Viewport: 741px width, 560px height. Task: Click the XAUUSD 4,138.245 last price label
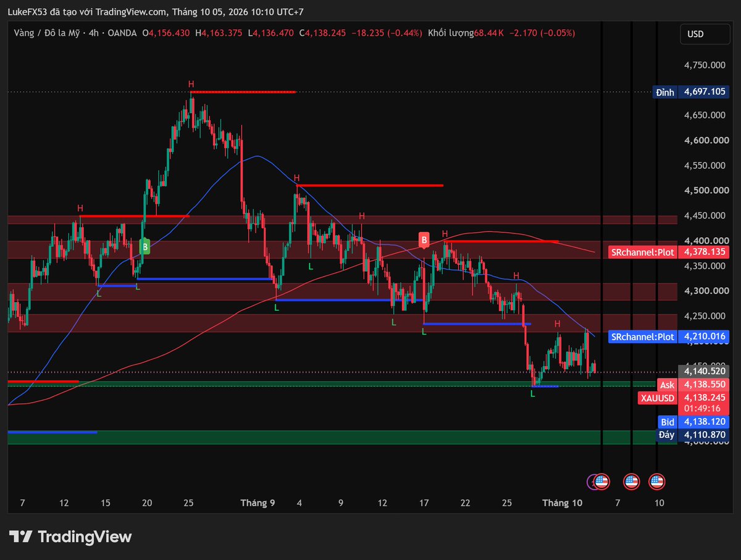click(x=683, y=398)
